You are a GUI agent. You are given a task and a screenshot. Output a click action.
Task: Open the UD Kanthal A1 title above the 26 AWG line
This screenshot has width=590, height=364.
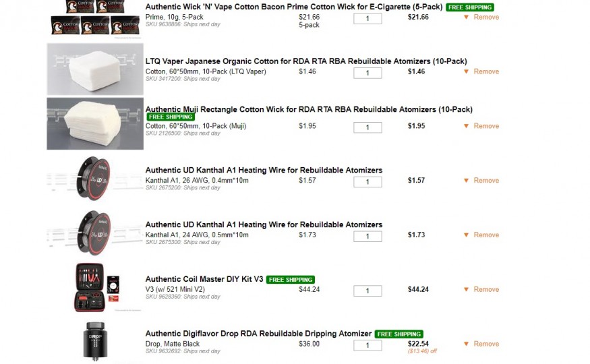pos(264,171)
